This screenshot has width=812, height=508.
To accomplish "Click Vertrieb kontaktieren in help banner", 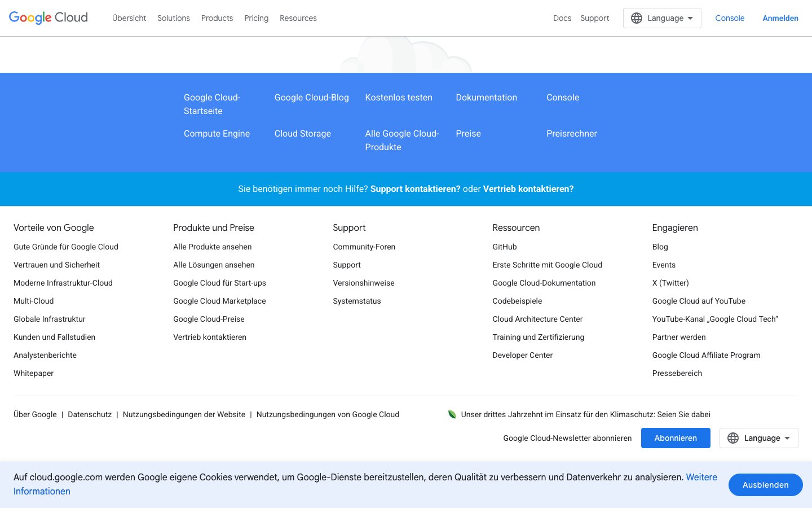I will [528, 189].
